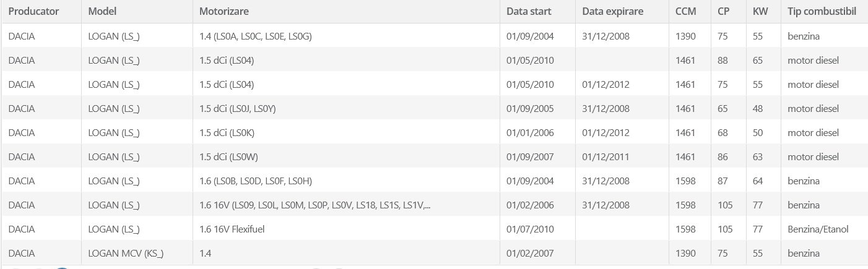The width and height of the screenshot is (868, 269).
Task: Select the truncated 1.6 16V (LS09, LS0L...) row
Action: 434,205
